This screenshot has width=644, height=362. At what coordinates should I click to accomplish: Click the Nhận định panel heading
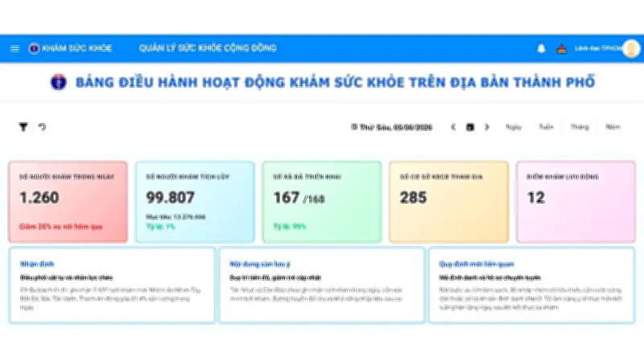tap(37, 264)
